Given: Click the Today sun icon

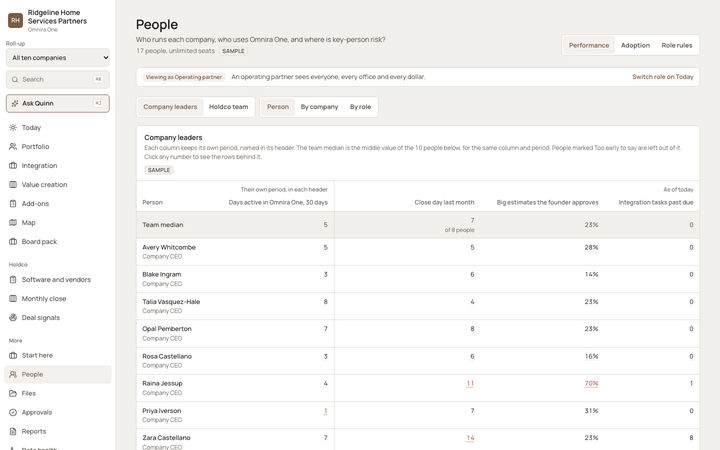Looking at the screenshot, I should (x=13, y=128).
